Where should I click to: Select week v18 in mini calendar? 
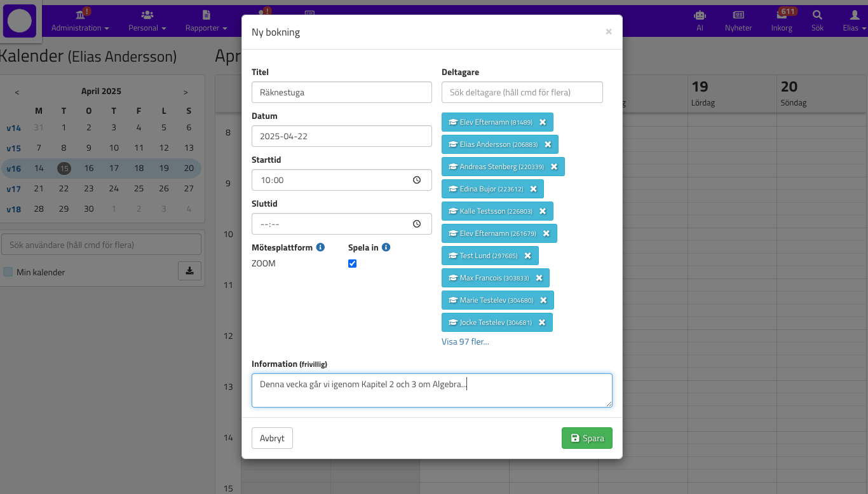click(x=13, y=209)
